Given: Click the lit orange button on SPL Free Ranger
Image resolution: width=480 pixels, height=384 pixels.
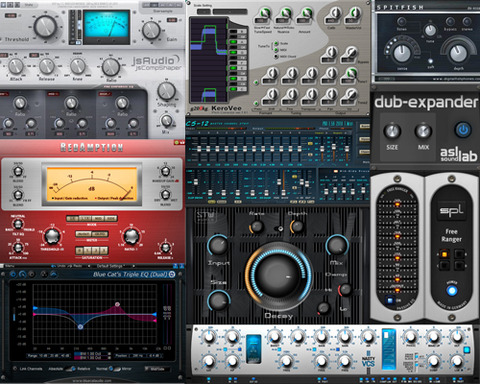Looking at the screenshot, I should click(444, 254).
